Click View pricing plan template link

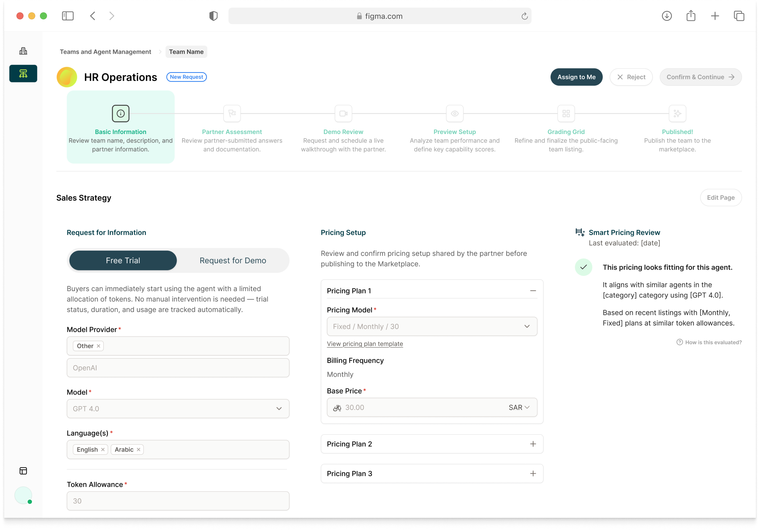pyautogui.click(x=365, y=344)
